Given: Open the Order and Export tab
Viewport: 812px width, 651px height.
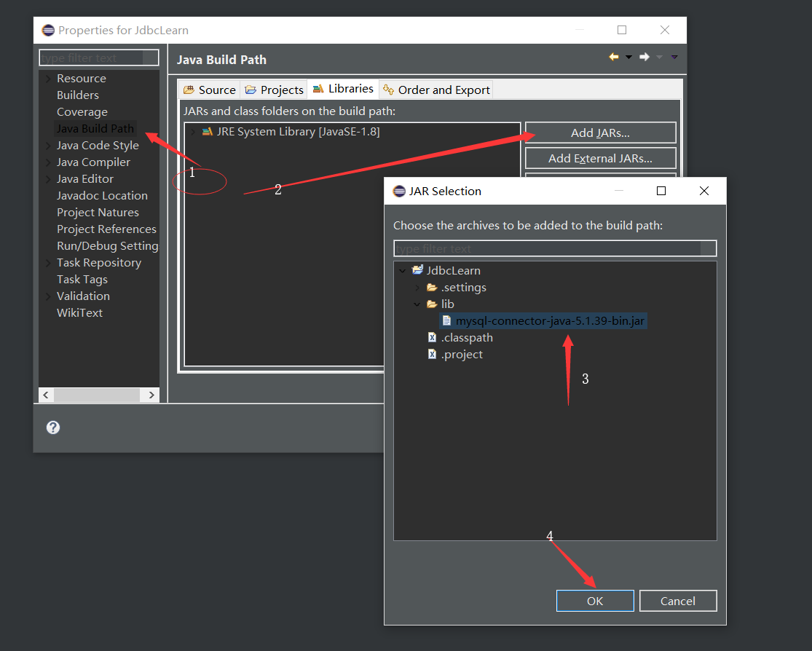Looking at the screenshot, I should 436,90.
